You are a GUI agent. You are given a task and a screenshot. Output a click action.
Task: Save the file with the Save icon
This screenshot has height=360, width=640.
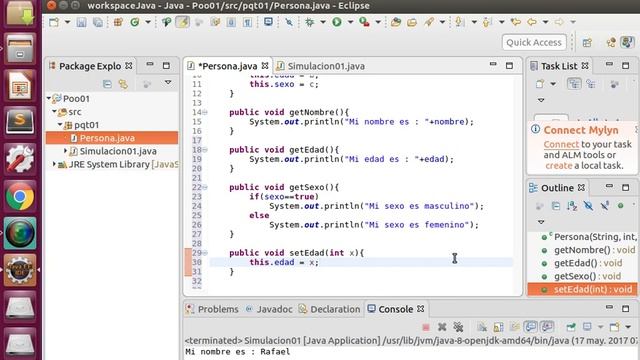[81, 22]
